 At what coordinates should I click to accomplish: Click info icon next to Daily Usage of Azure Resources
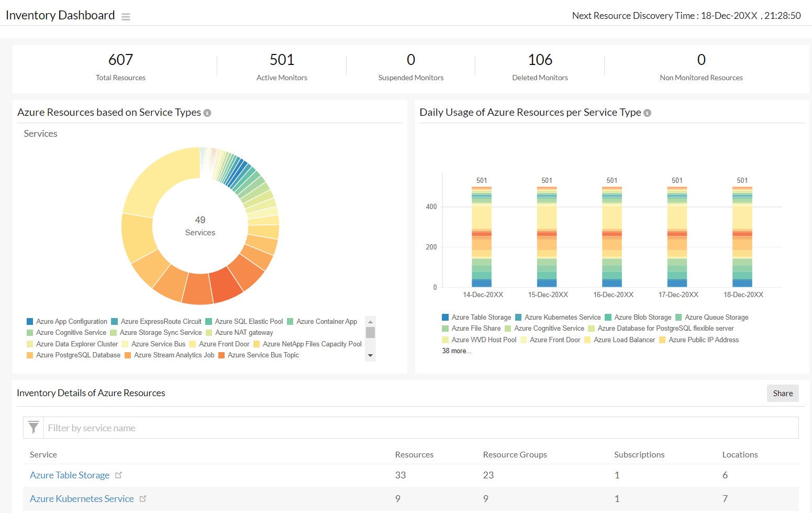[648, 113]
